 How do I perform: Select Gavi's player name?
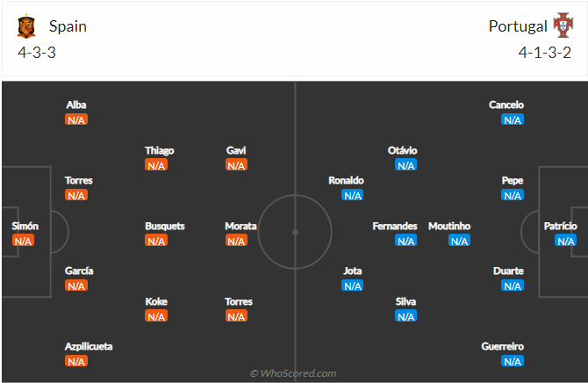point(236,150)
